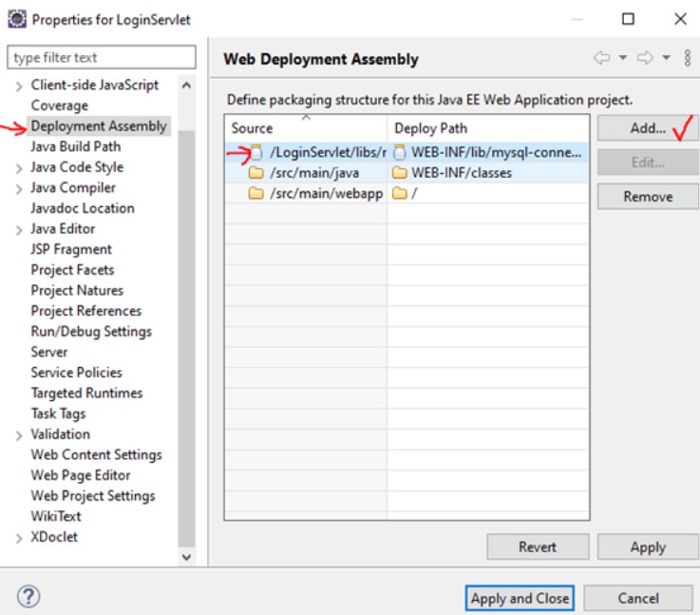Expand the Java Code Style node
700x615 pixels.
(18, 167)
